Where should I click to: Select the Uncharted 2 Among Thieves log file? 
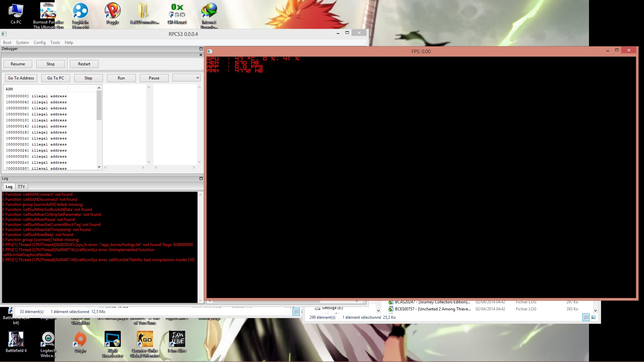point(433,309)
